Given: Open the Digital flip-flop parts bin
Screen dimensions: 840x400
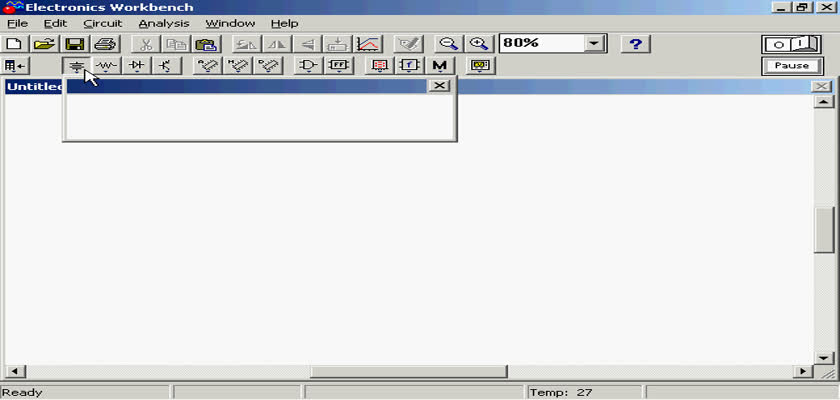Looking at the screenshot, I should 339,66.
